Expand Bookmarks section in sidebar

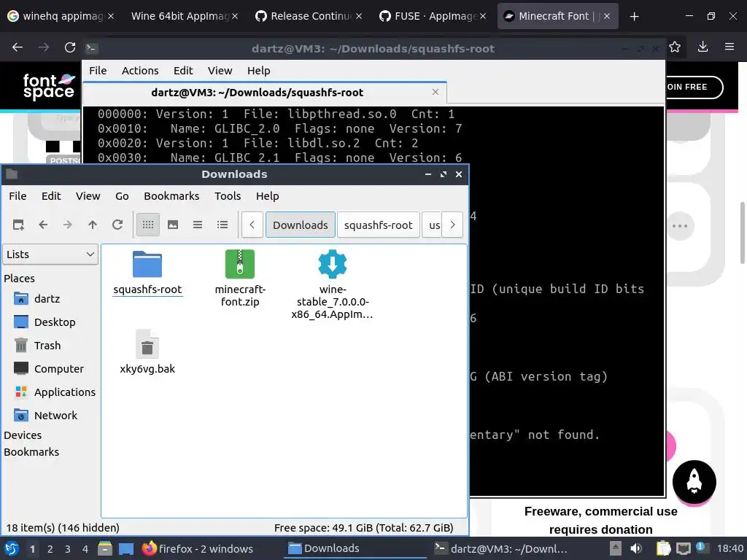pos(31,452)
